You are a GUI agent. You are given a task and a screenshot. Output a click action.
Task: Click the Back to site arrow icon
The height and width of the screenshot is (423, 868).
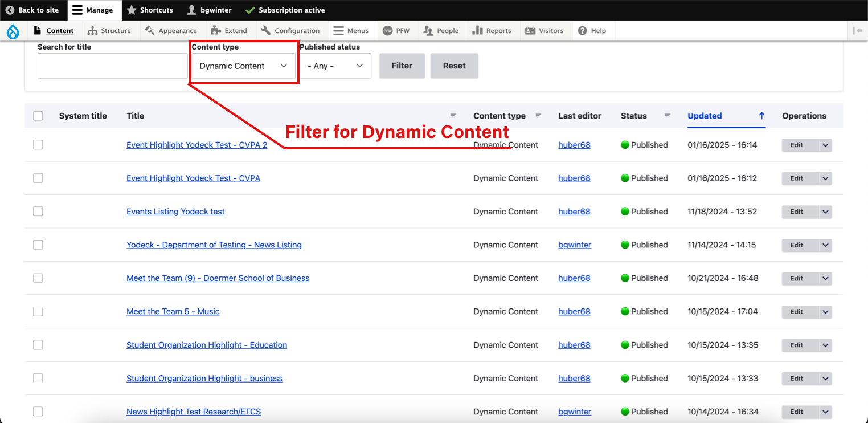[10, 10]
